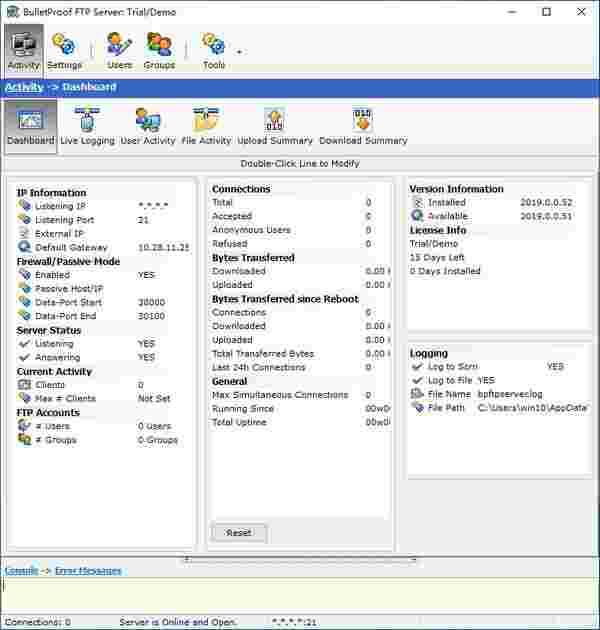Expand the Tools dropdown arrow

[x=239, y=52]
